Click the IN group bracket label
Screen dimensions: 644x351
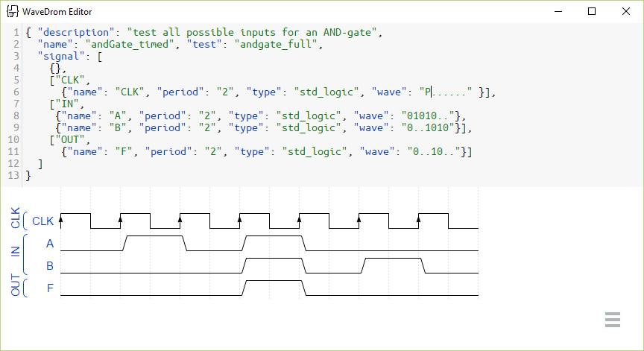tap(15, 251)
